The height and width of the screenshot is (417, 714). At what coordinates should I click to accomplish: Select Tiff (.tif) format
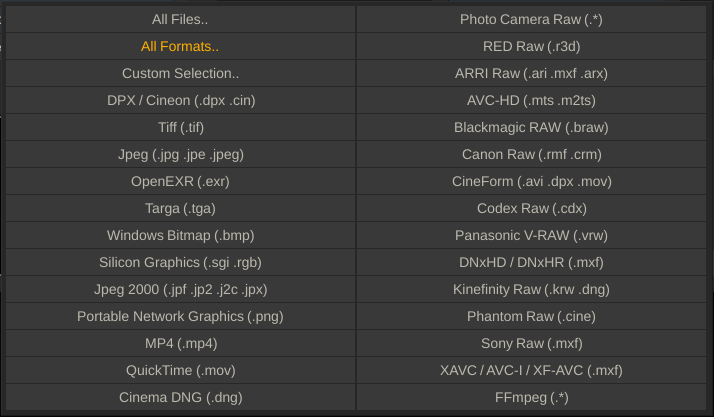click(x=180, y=127)
